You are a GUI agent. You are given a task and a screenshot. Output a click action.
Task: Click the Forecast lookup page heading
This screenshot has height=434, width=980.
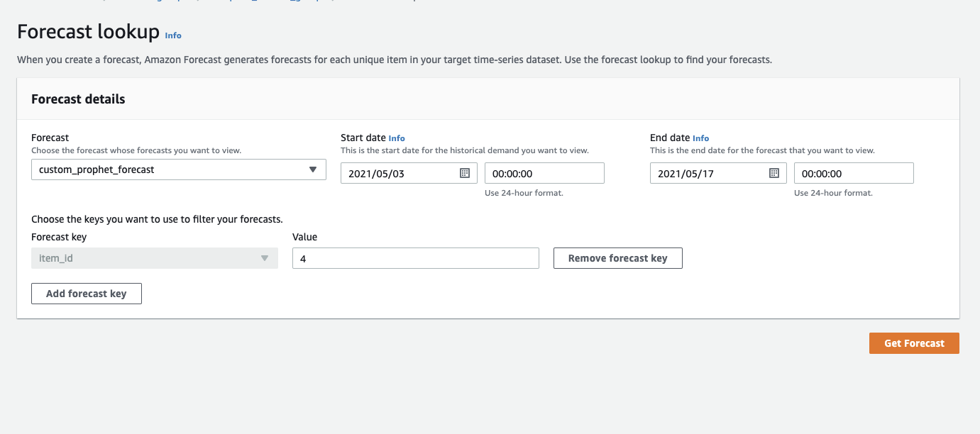[88, 32]
